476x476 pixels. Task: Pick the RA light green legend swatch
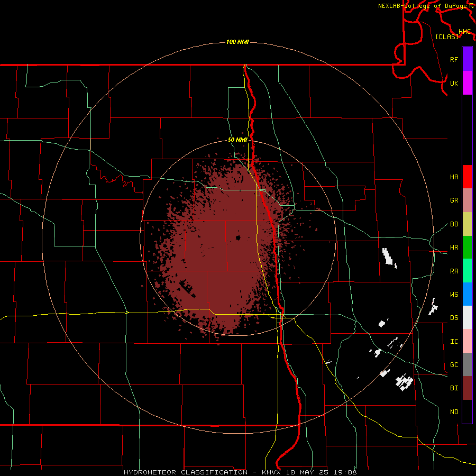tap(467, 271)
